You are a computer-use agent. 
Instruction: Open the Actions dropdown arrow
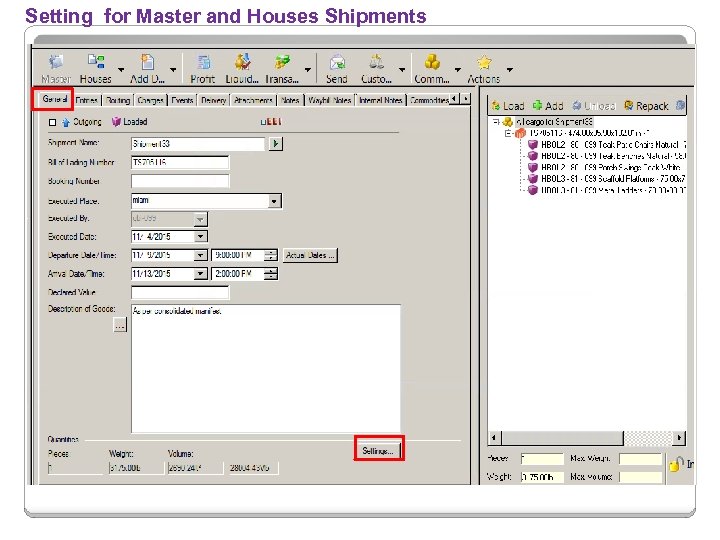(510, 69)
